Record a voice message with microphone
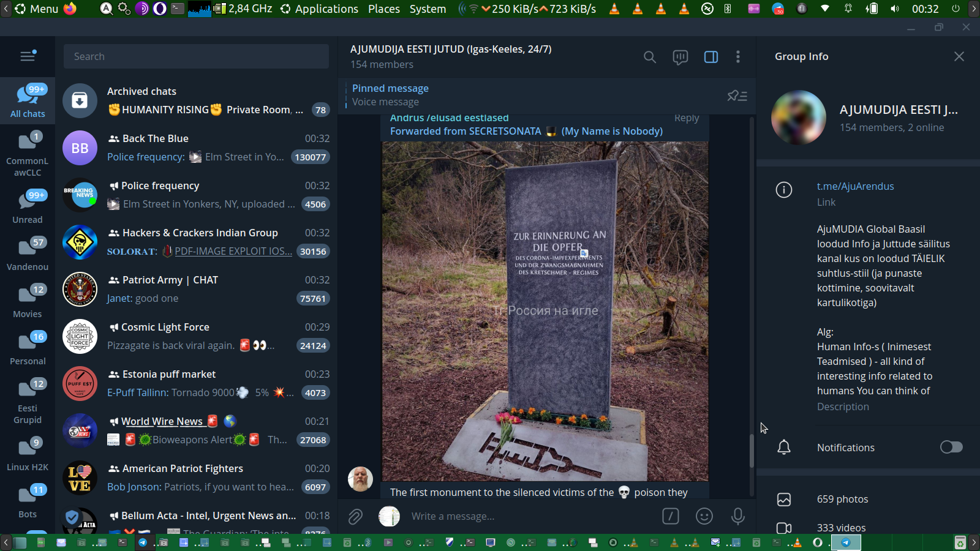980x551 pixels. tap(738, 516)
